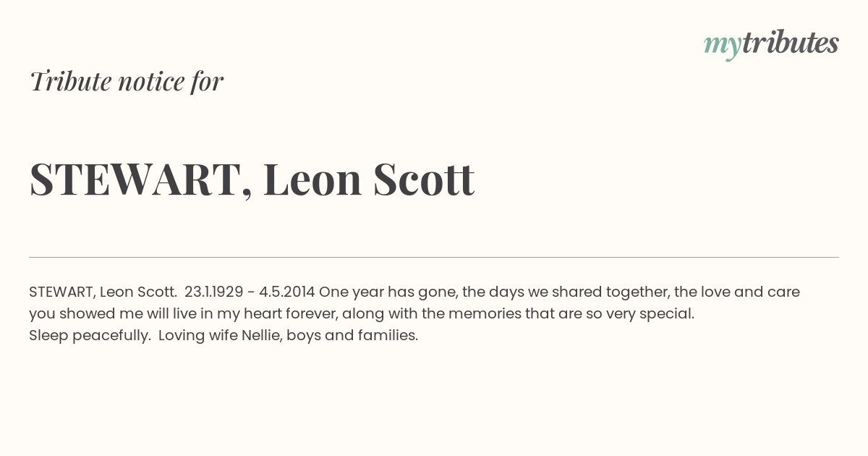Image resolution: width=868 pixels, height=456 pixels.
Task: Click 'STEWART, Leon Scott.' in the notice body
Action: [x=103, y=292]
